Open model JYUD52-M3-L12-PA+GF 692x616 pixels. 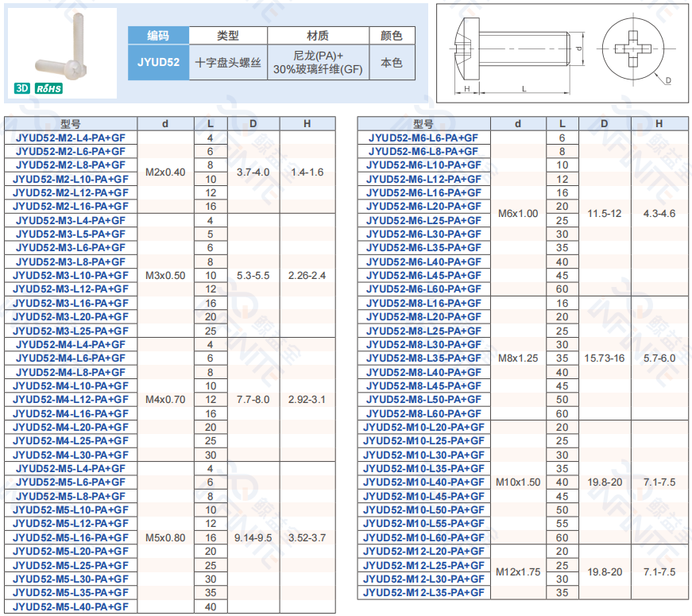click(x=71, y=289)
